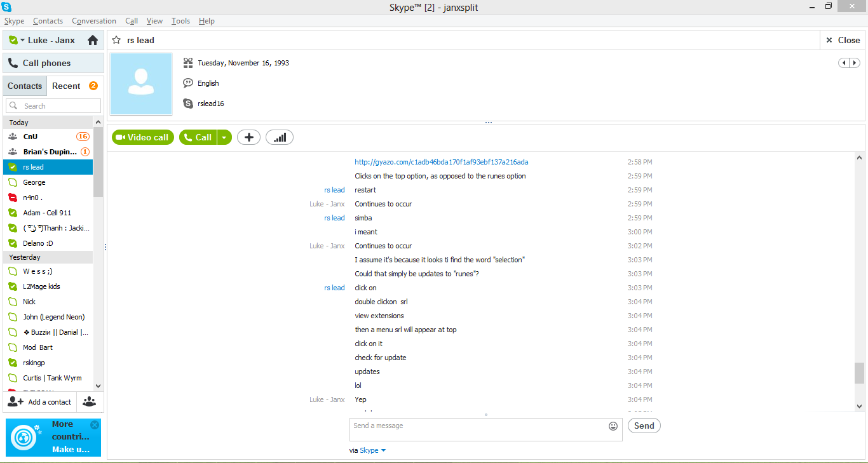Switch to the Recent tab
The width and height of the screenshot is (868, 463).
click(x=66, y=86)
